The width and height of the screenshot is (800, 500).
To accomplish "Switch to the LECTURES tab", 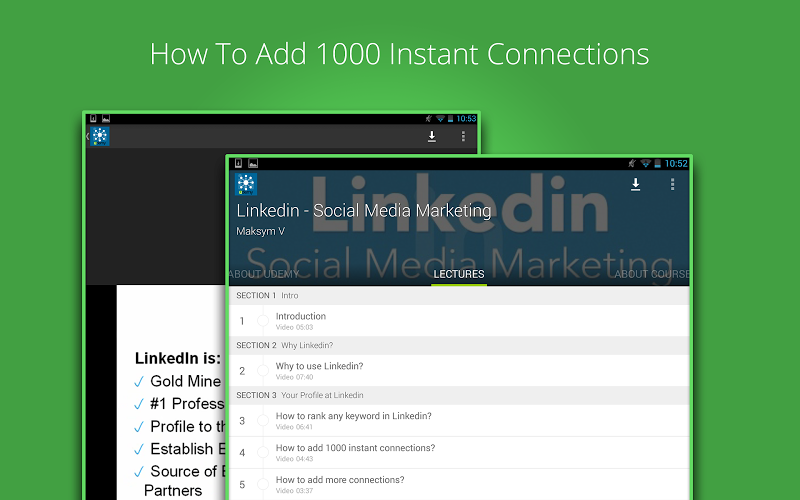I will [x=459, y=274].
